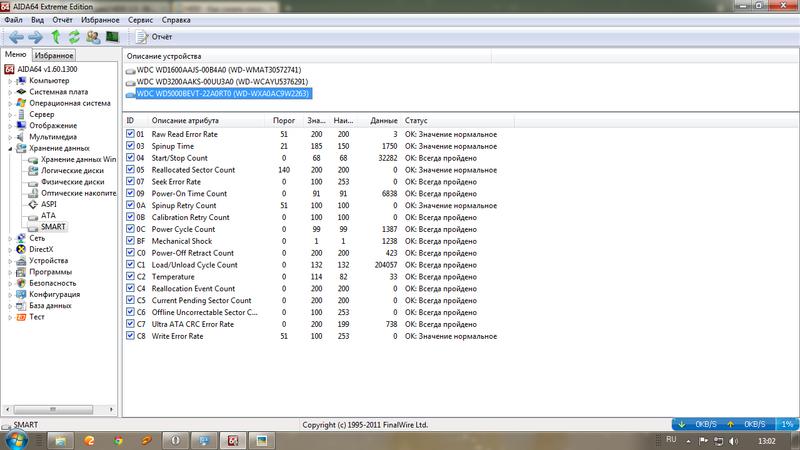Select drive WDC WD5000BEVT-22A0RT0
800x450 pixels.
tap(223, 93)
